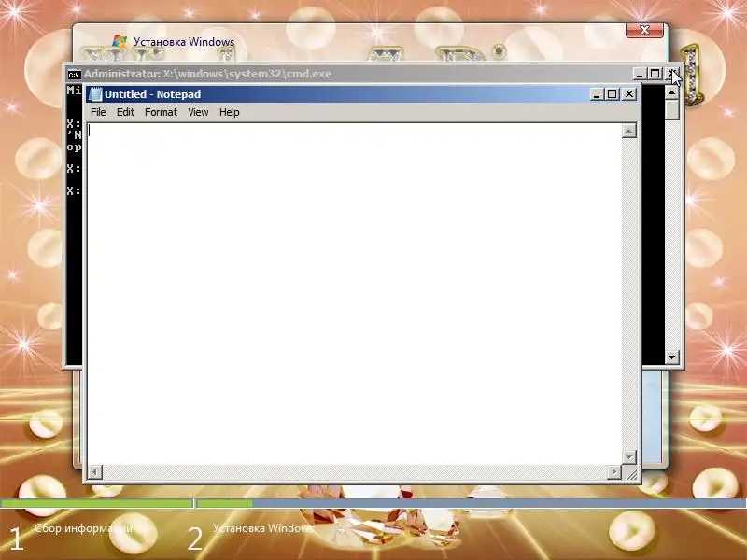This screenshot has height=560, width=747.
Task: Open the Format menu in Notepad
Action: (x=161, y=112)
